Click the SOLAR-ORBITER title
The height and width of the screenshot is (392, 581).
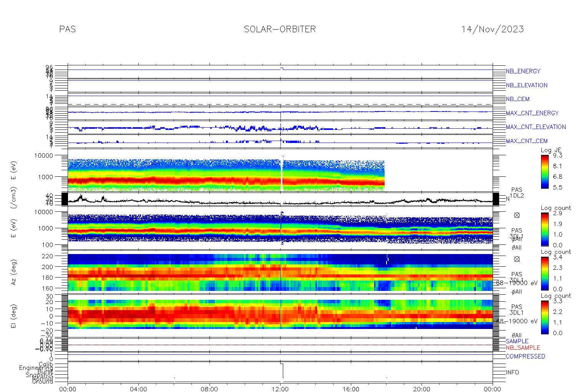pyautogui.click(x=280, y=29)
